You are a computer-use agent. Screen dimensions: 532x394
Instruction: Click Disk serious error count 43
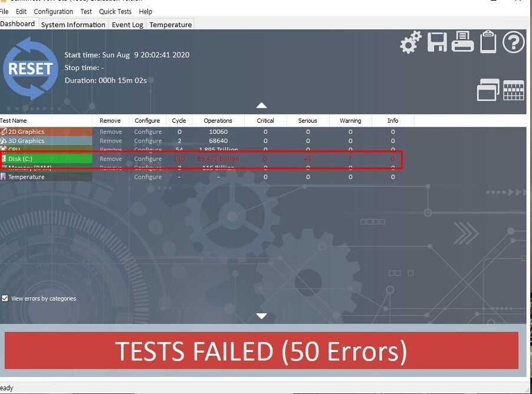[308, 159]
